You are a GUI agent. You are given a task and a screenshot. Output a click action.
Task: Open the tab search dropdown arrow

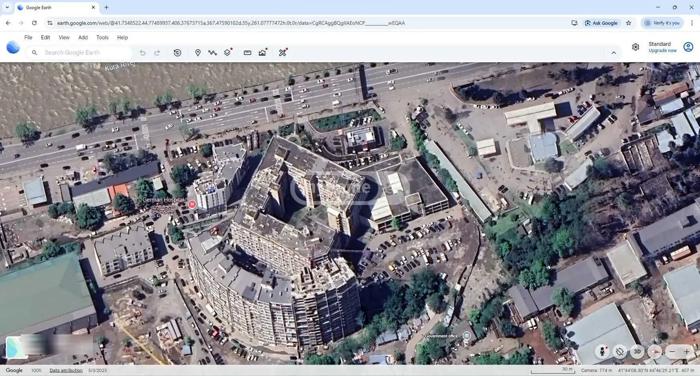pos(7,8)
